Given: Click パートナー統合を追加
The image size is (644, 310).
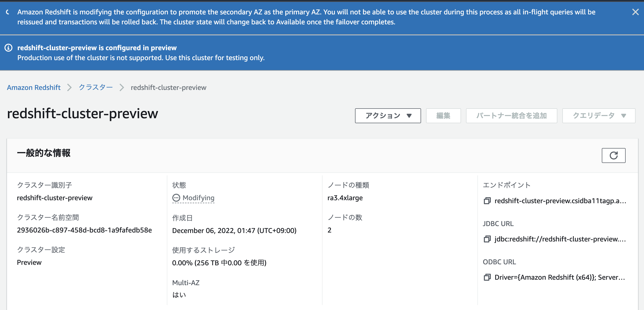Looking at the screenshot, I should (x=511, y=116).
